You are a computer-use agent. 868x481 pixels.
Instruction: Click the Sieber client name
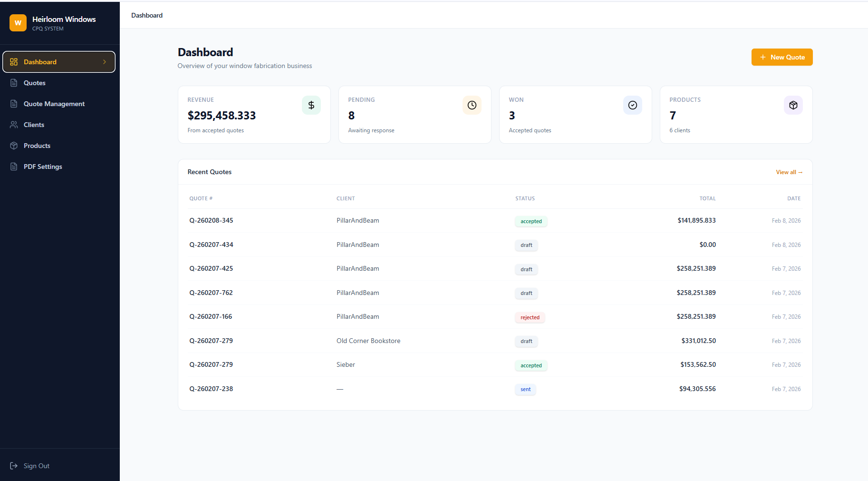[346, 364]
